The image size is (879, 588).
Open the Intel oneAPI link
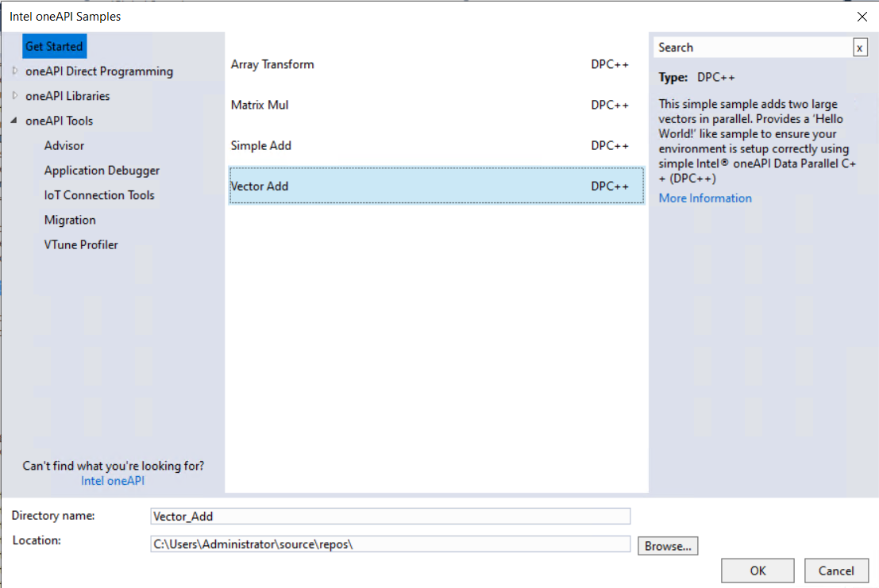113,481
